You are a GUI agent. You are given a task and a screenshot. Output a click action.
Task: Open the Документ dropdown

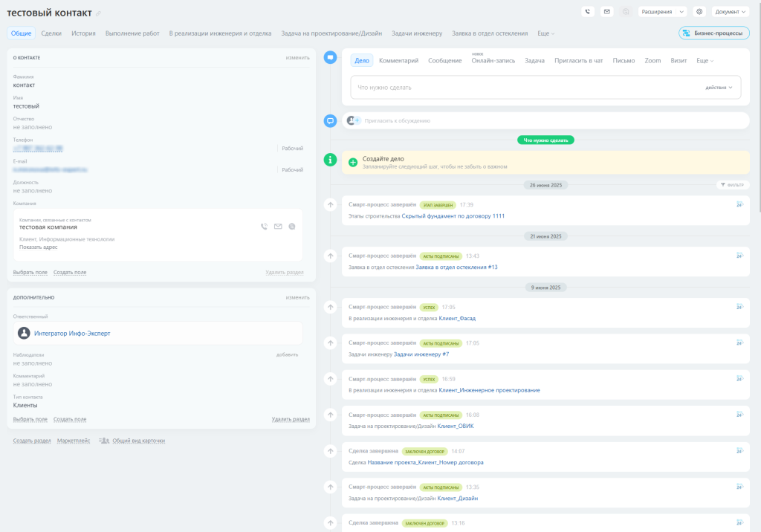coord(731,12)
